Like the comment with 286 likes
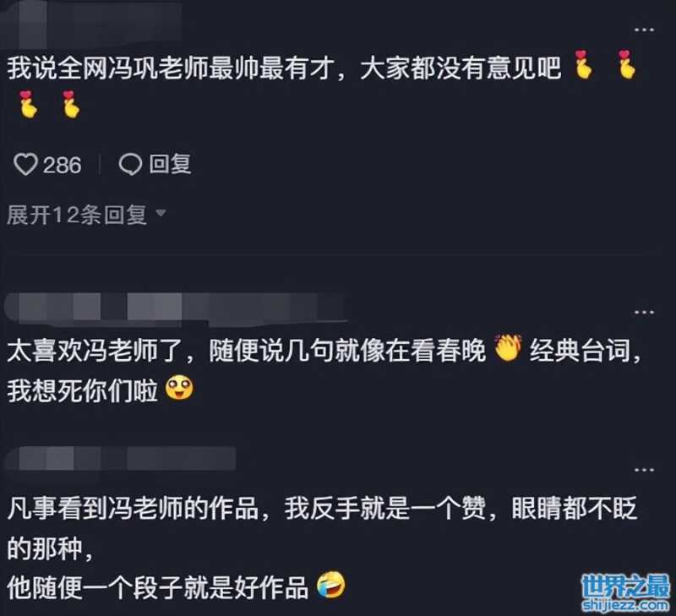This screenshot has height=616, width=676. 25,165
